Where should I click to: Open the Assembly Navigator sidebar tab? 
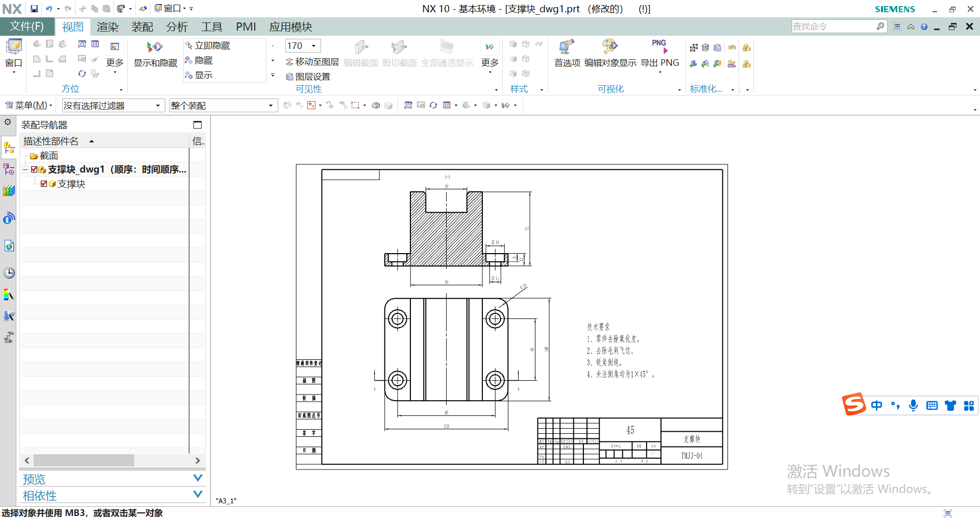9,148
